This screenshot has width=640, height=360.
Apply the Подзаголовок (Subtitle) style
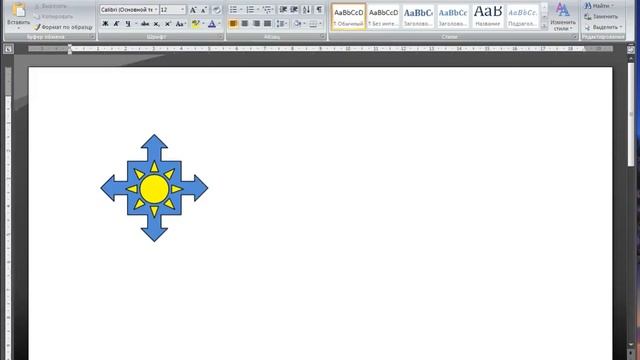point(522,17)
